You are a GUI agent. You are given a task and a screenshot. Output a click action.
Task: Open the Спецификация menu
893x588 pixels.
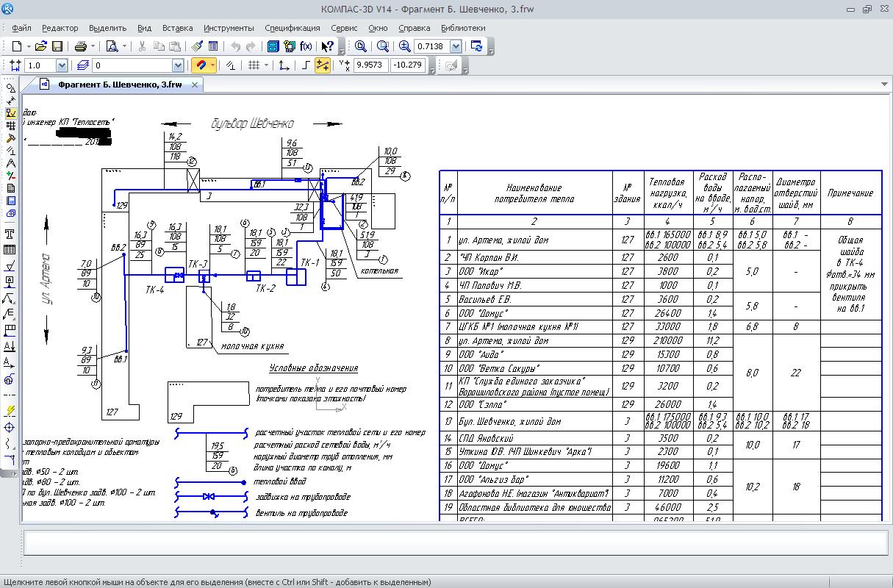[x=292, y=28]
